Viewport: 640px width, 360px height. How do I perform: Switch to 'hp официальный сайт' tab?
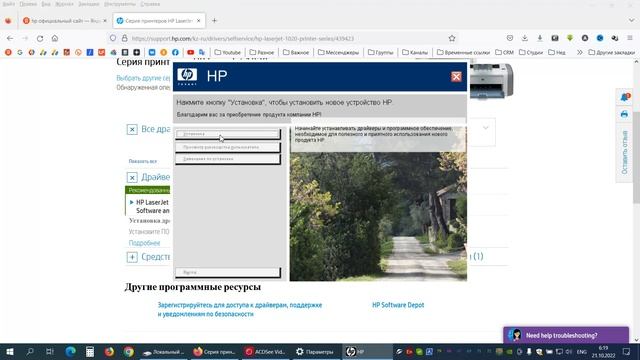pos(64,20)
